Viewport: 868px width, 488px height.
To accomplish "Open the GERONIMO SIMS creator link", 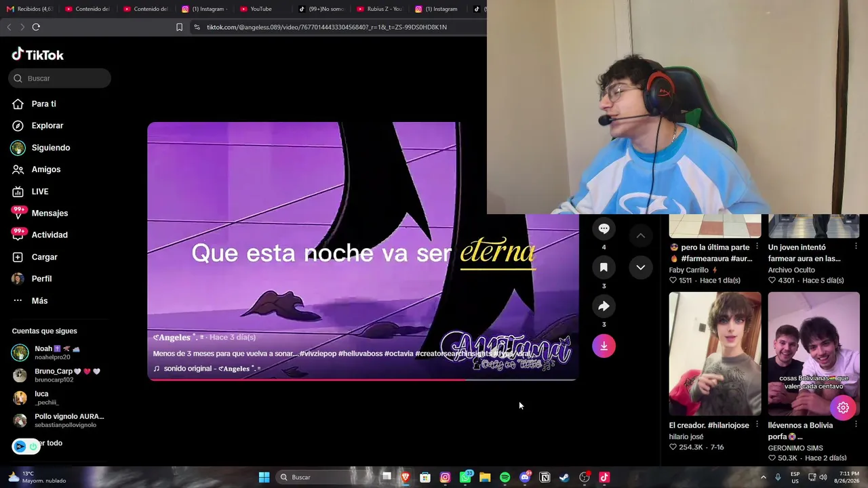I will click(x=795, y=448).
